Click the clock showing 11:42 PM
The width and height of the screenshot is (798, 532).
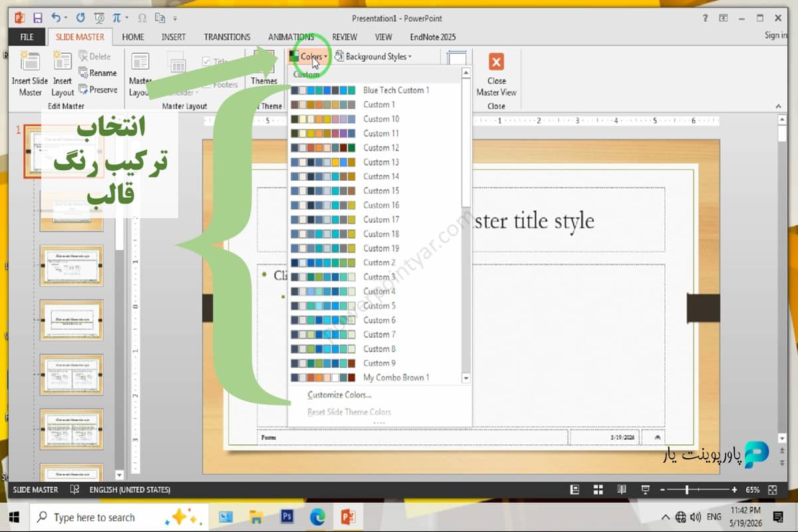coord(746,510)
